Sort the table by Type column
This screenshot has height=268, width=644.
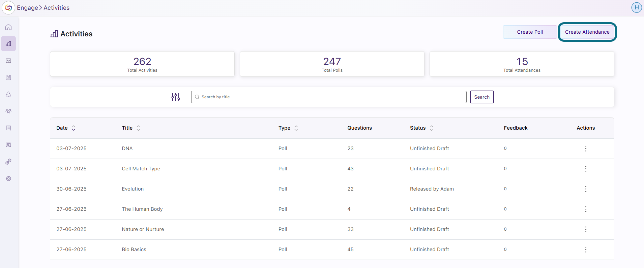coord(296,128)
